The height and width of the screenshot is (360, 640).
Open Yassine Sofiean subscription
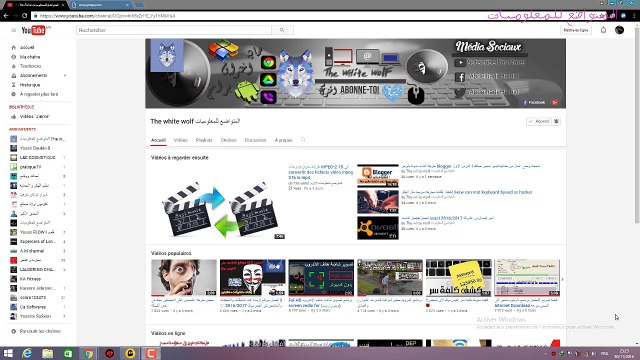36,316
